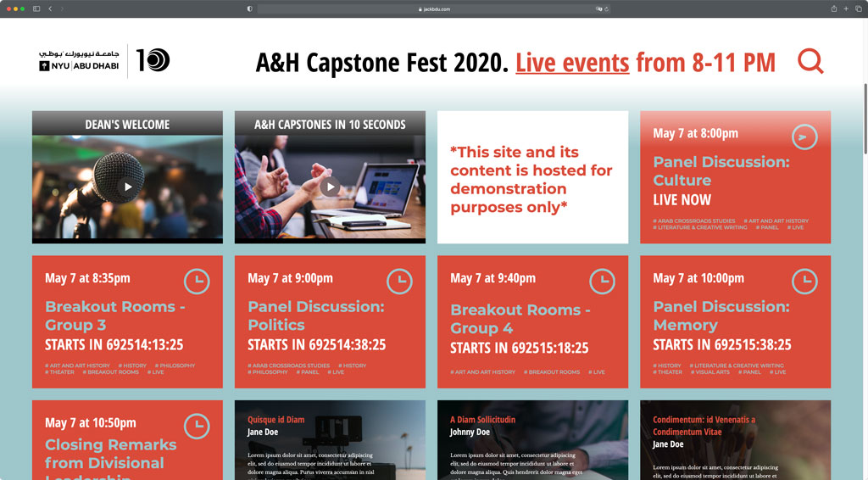
Task: Click the 'May 7 at 9:00pm' date text
Action: (290, 278)
